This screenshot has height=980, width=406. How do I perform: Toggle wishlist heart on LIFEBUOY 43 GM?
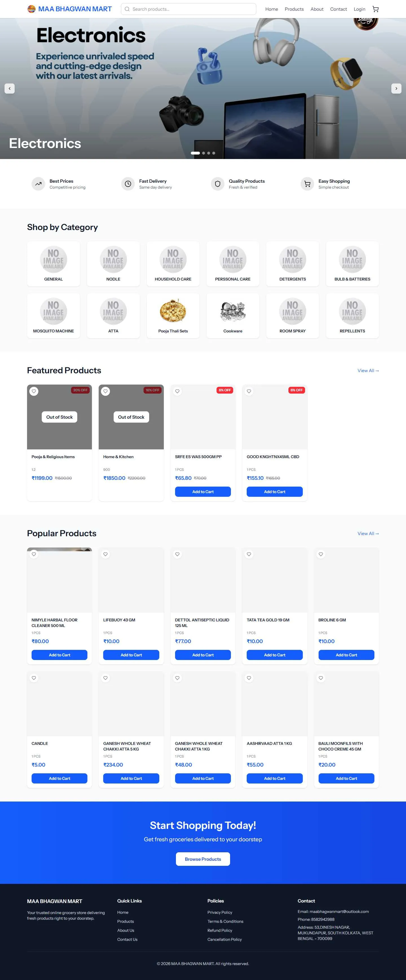pos(105,554)
